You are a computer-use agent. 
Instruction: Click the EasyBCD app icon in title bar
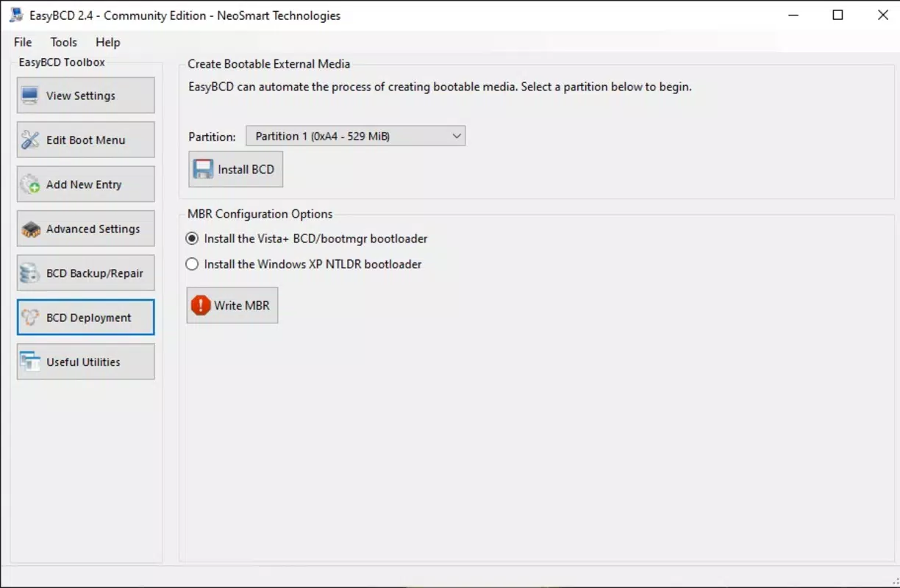15,15
